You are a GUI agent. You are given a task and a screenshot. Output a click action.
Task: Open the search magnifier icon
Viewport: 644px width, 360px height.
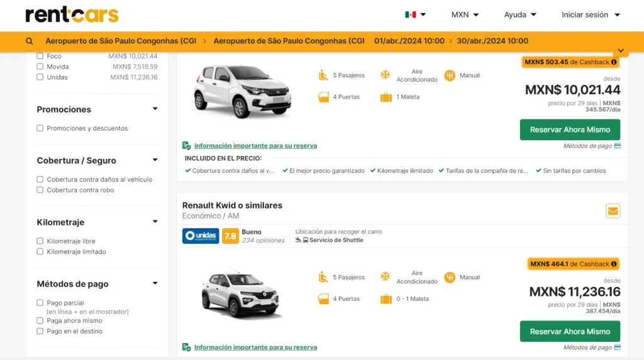click(29, 41)
